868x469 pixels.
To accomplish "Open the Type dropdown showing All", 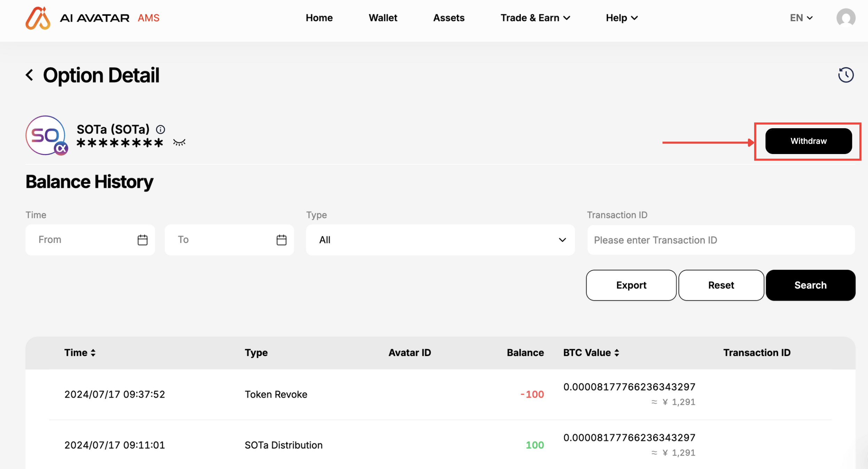I will pos(440,240).
